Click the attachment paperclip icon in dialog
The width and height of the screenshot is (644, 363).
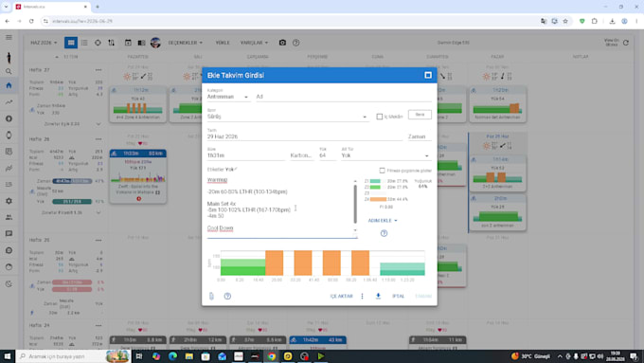coord(211,296)
